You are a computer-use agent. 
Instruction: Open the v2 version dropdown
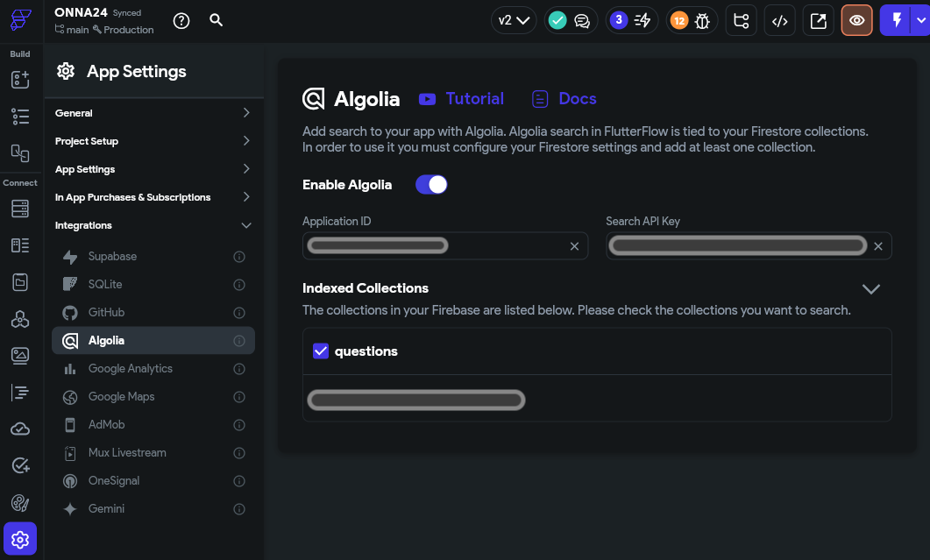tap(514, 20)
